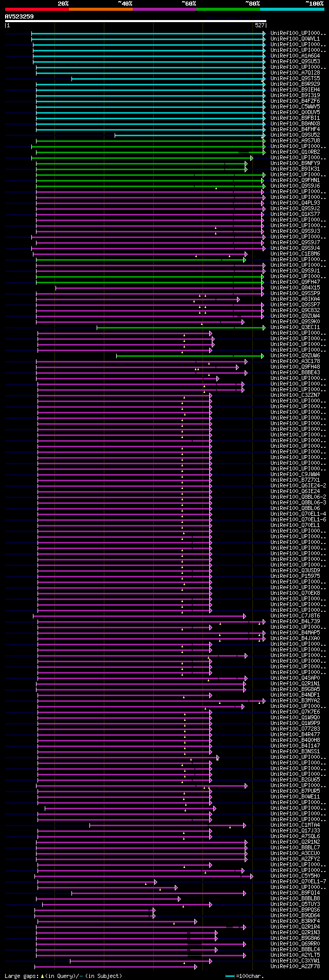Select the UniRef100_C3ZZN7 label
This screenshot has width=329, height=980.
click(295, 395)
